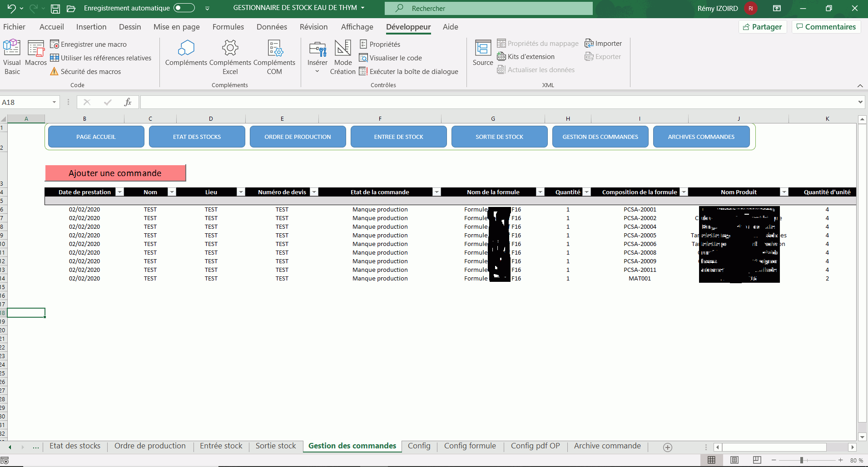868x467 pixels.
Task: Click the Ajouter une commande button
Action: click(x=115, y=173)
